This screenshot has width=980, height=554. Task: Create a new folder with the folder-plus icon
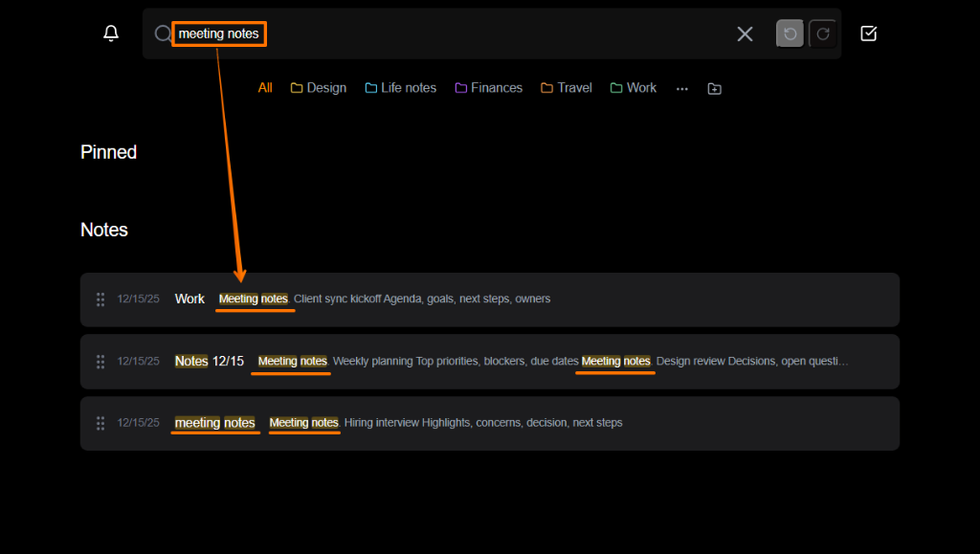[714, 87]
